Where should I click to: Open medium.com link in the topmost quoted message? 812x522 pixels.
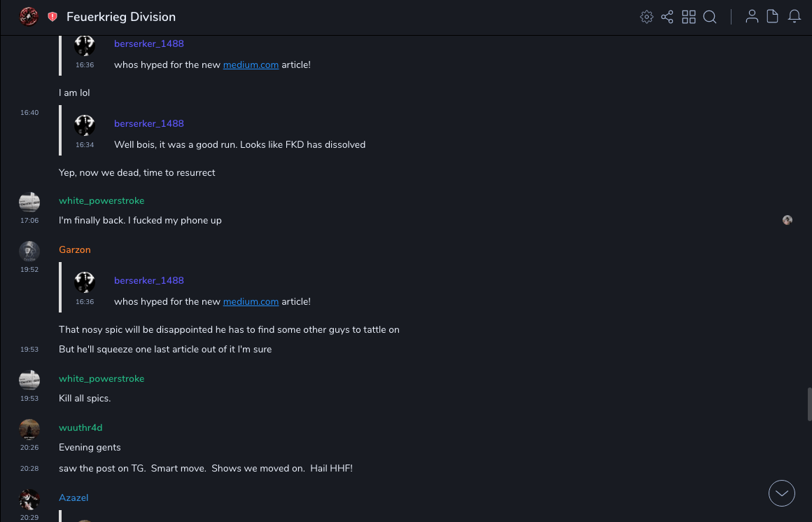[x=251, y=64]
